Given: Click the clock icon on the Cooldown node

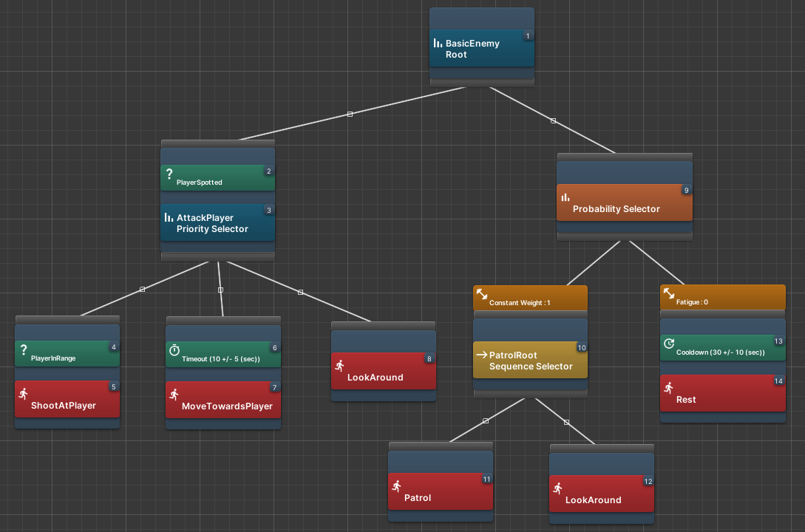Looking at the screenshot, I should tap(669, 343).
